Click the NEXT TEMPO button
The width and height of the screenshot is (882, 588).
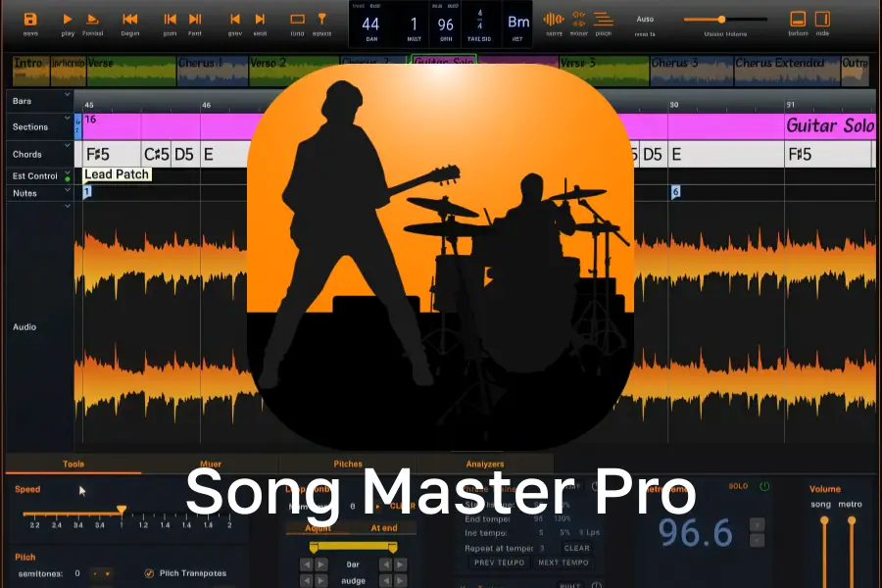click(x=563, y=563)
